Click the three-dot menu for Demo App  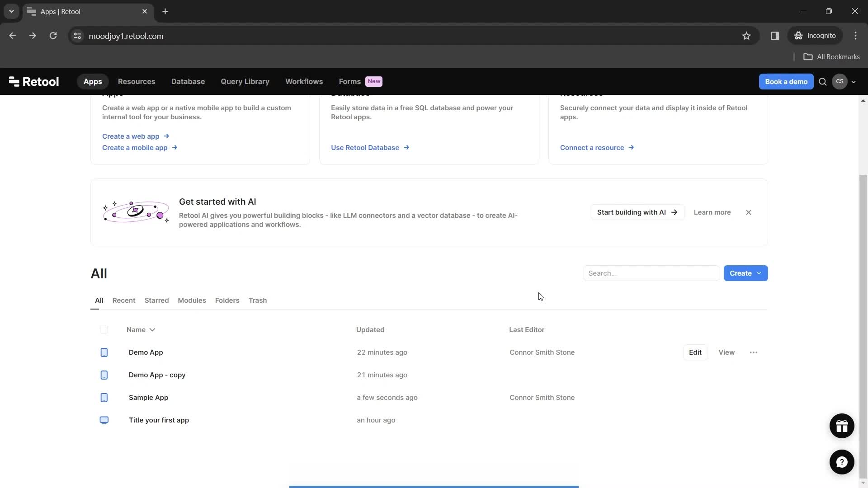coord(754,352)
